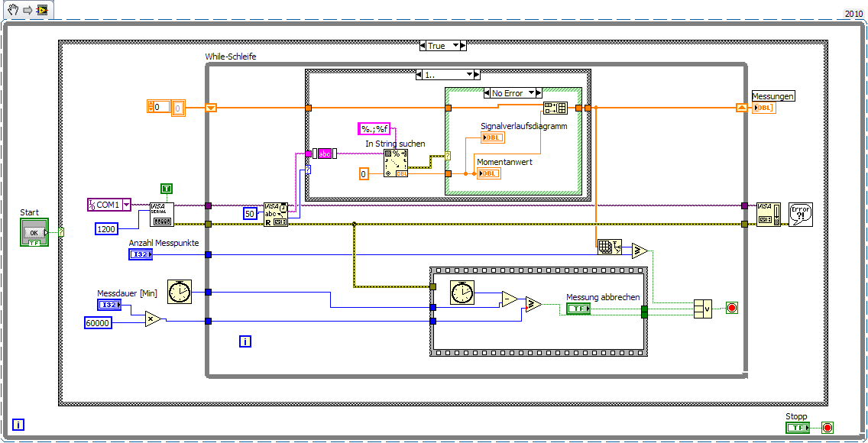Click the orange 0 default value constant
This screenshot has height=443, width=868.
[x=364, y=173]
